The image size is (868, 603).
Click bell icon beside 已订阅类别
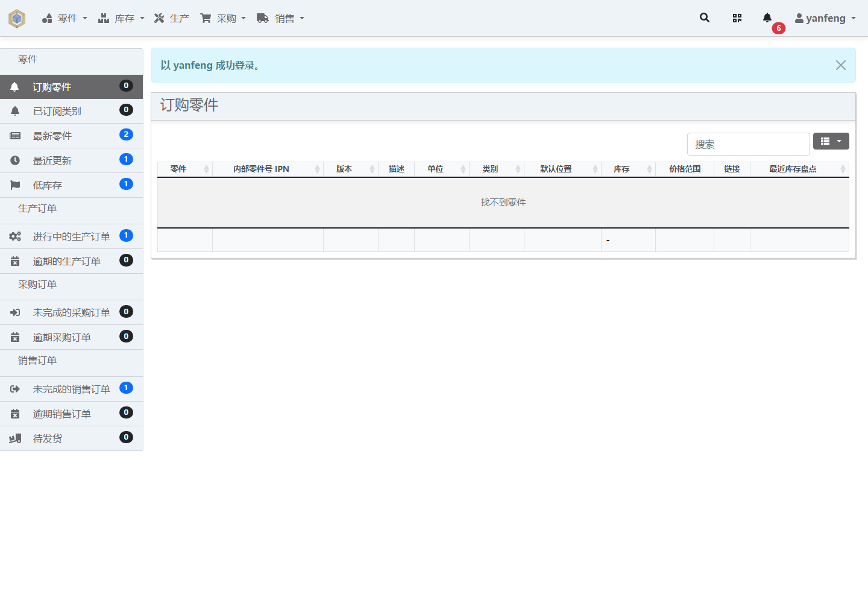pyautogui.click(x=15, y=111)
